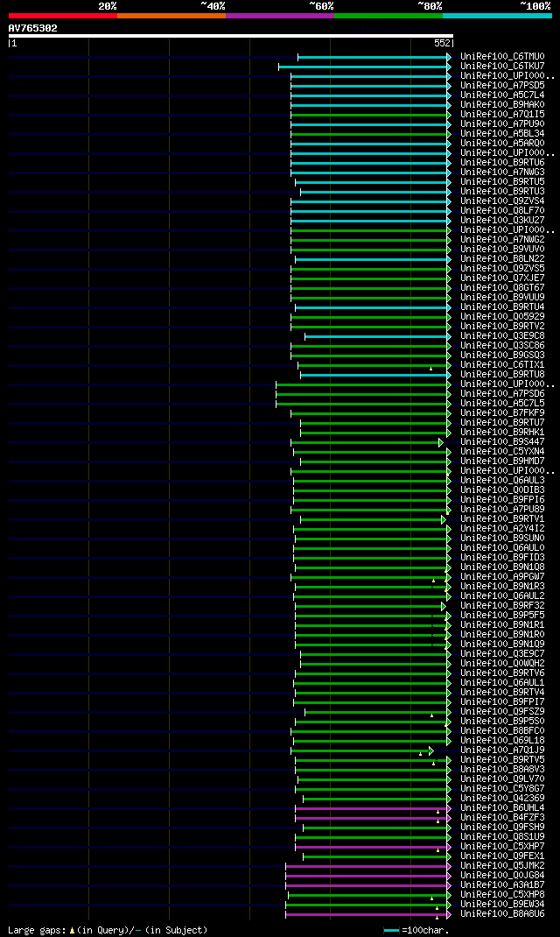This screenshot has width=560, height=937.
Task: Select the UniRef100_B9S447 label
Action: pyautogui.click(x=502, y=441)
